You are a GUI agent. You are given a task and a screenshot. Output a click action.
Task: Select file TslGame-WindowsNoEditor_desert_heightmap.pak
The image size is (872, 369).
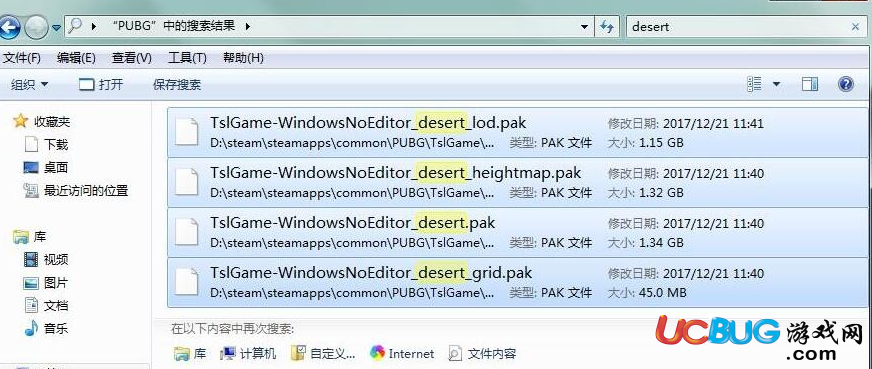519,182
